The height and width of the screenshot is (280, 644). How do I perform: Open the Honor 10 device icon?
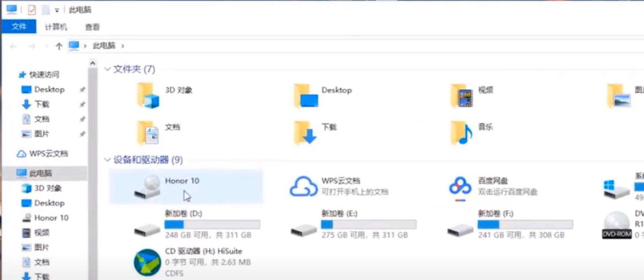tap(147, 187)
